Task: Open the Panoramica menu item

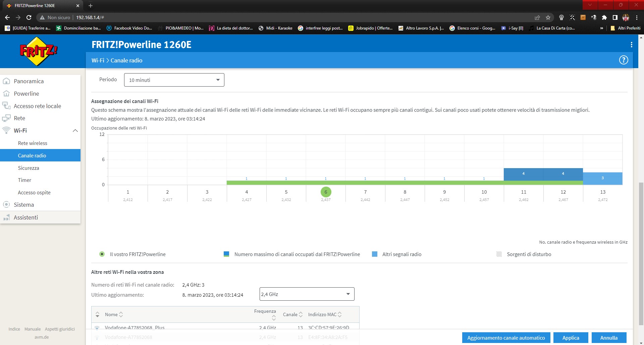Action: pos(40,81)
